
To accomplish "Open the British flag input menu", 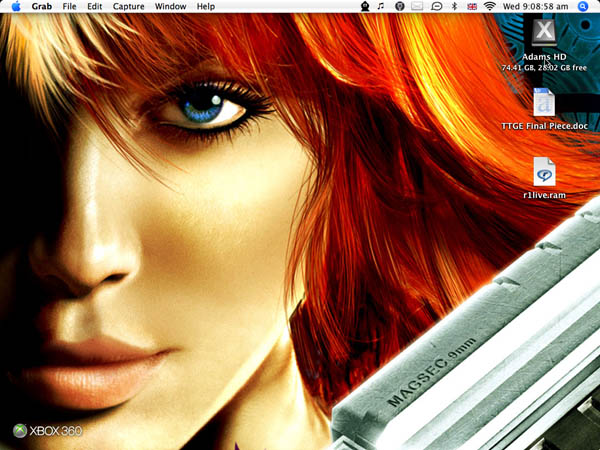I will 472,6.
